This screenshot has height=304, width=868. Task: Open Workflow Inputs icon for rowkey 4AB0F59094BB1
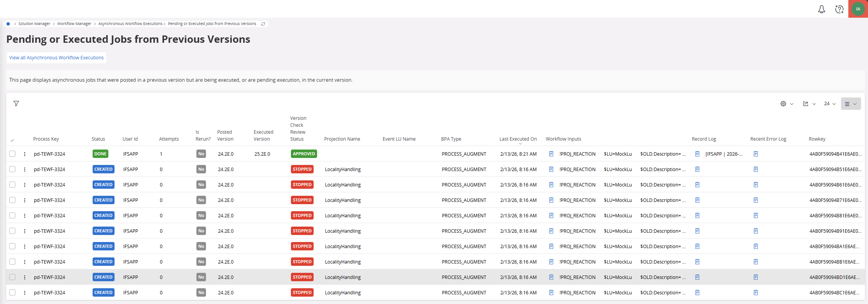tap(551, 262)
